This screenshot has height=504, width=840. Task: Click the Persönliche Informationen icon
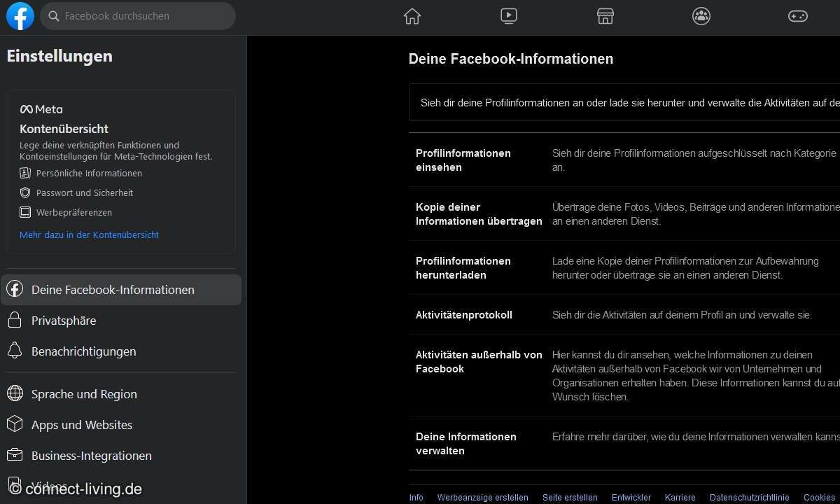coord(25,173)
